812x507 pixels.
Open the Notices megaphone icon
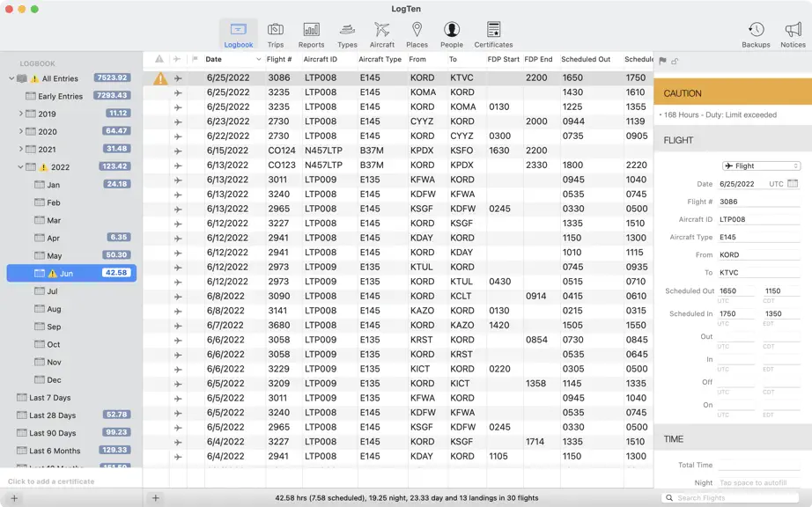(793, 30)
